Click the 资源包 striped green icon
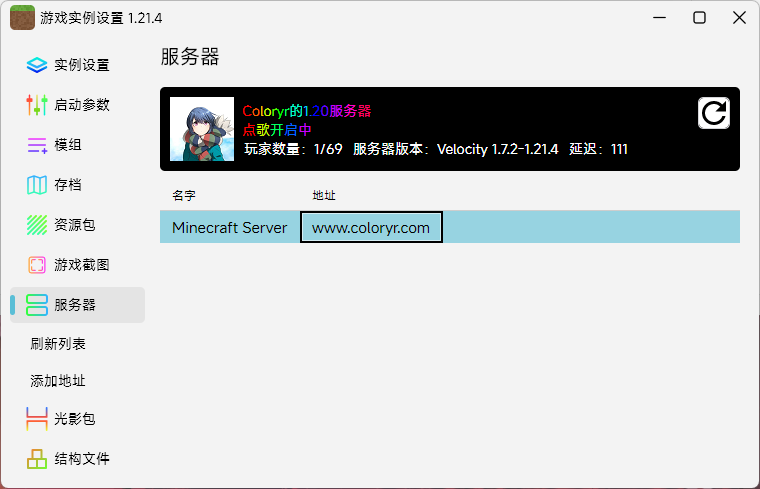The width and height of the screenshot is (760, 489). click(x=37, y=225)
